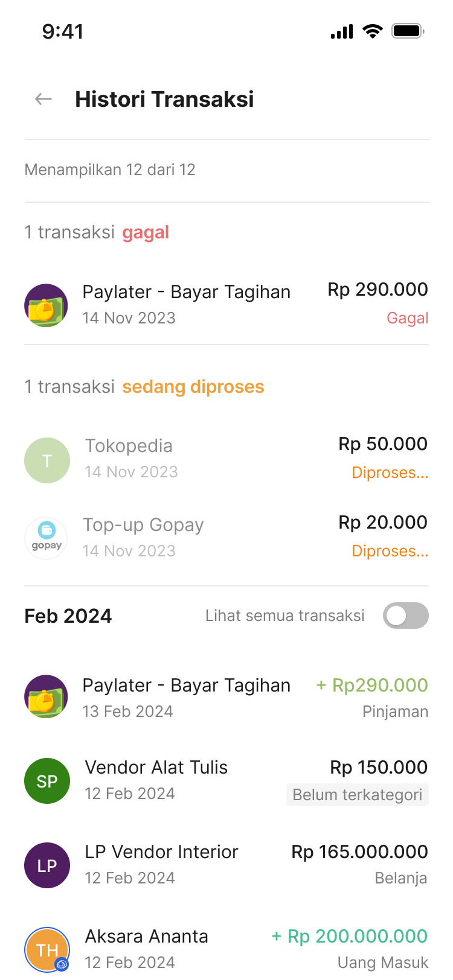The image size is (453, 980).
Task: Open the Vendor Alat Tulis transaction
Action: [156, 768]
